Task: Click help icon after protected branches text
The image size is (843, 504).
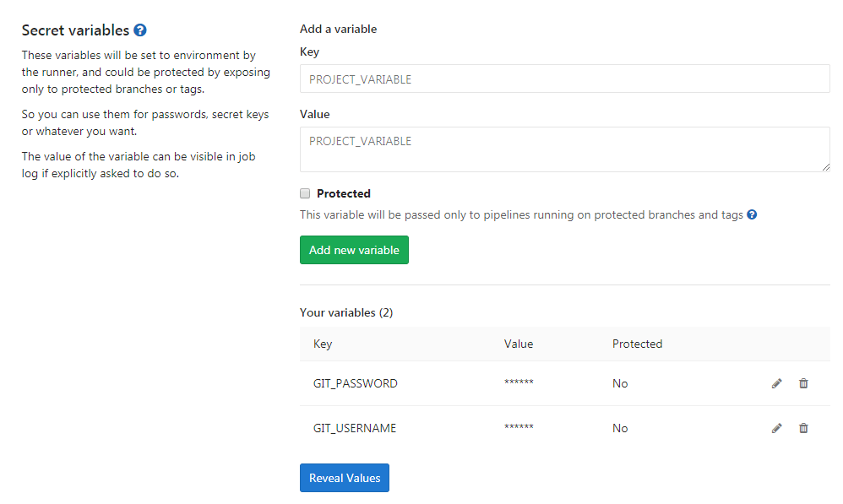Action: click(752, 214)
